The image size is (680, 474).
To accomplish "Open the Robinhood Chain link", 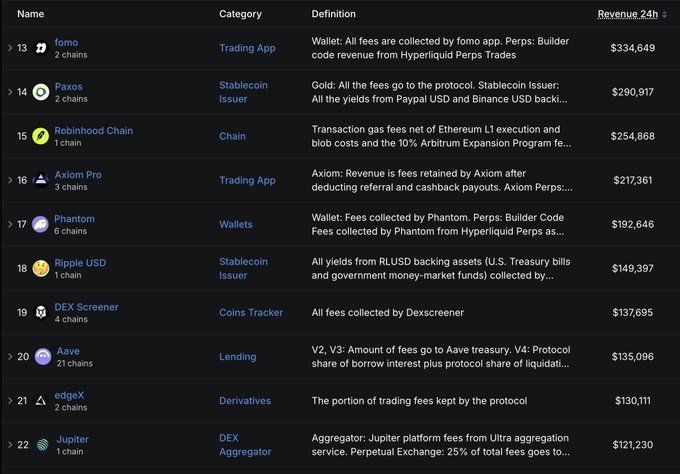I will (94, 131).
